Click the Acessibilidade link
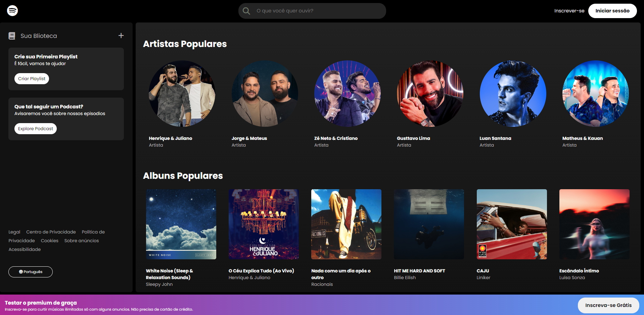The image size is (644, 315). coord(24,249)
